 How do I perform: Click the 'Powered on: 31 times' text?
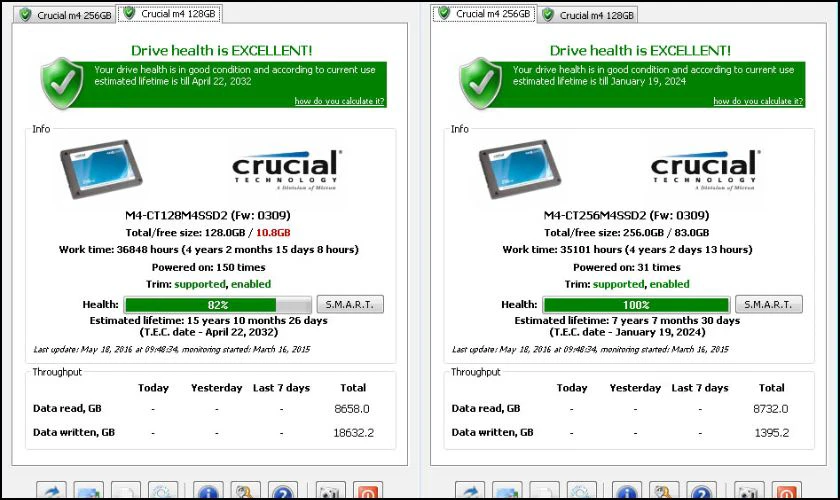coord(627,267)
